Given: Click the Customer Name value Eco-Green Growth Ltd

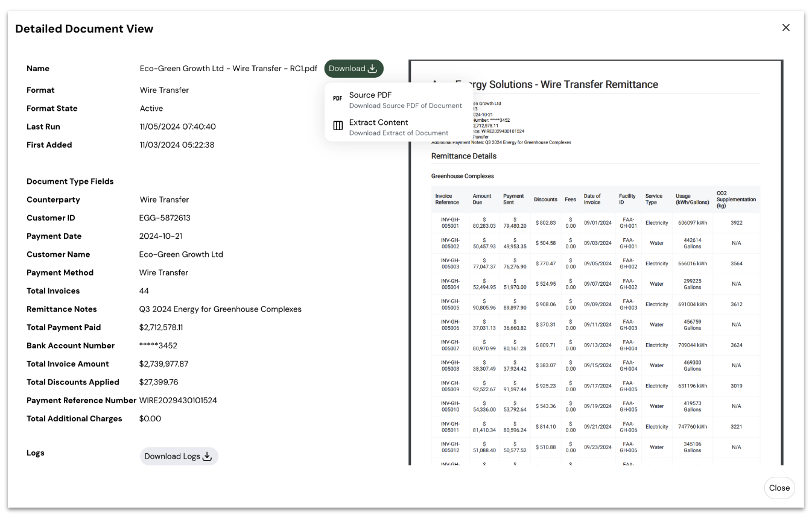Looking at the screenshot, I should (x=181, y=254).
